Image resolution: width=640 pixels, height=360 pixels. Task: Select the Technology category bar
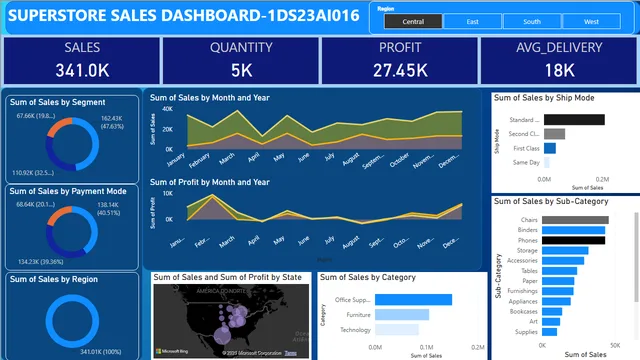[397, 330]
